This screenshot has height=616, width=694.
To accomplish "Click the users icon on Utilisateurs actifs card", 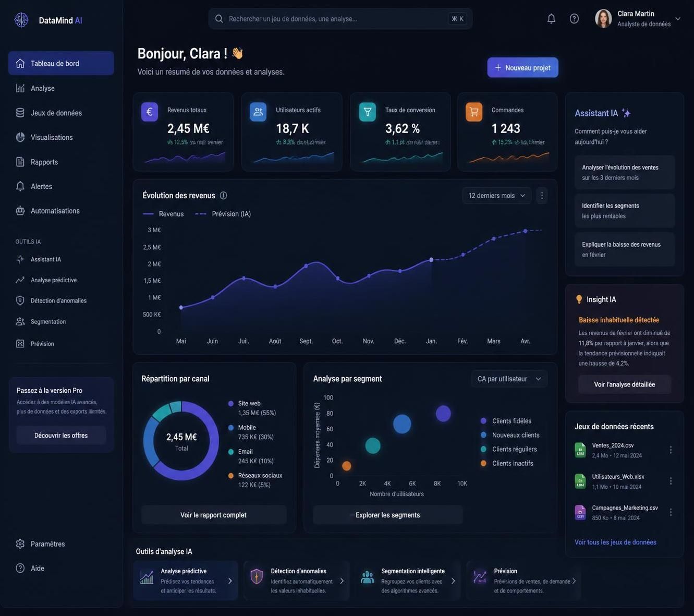I will click(258, 112).
